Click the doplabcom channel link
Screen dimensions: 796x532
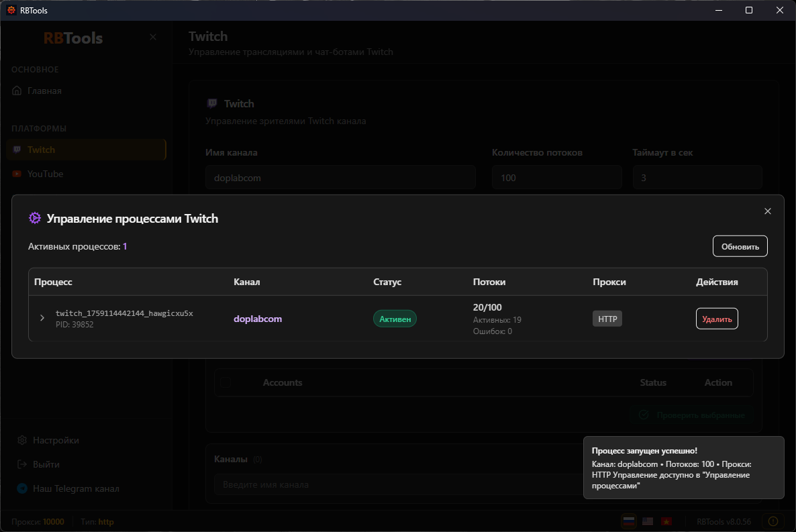[258, 319]
